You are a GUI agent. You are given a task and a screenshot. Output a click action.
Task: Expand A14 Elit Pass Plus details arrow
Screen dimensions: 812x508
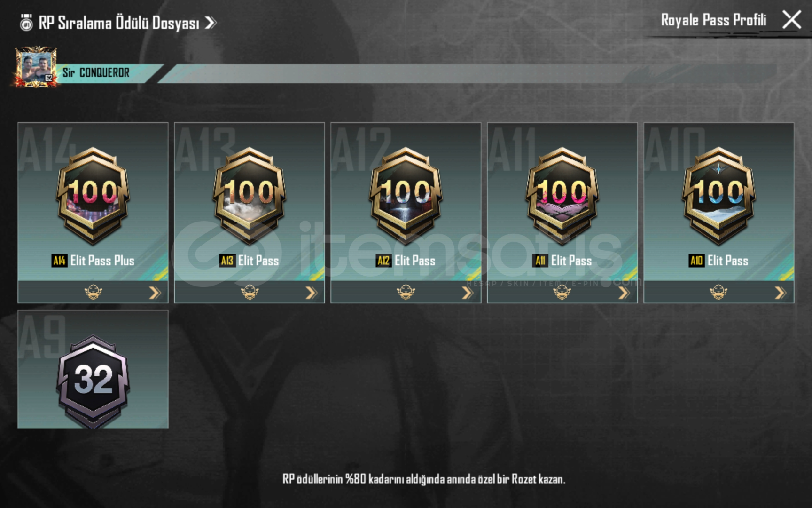tap(155, 293)
